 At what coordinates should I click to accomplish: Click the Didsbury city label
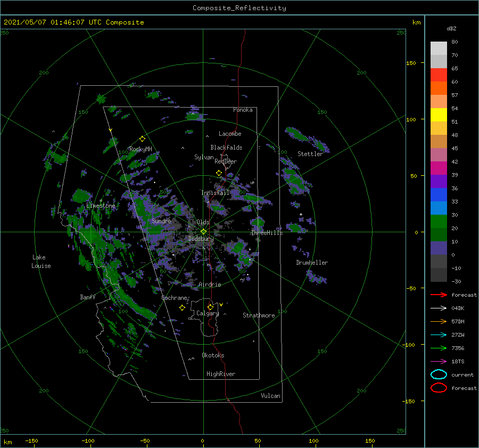(x=201, y=239)
